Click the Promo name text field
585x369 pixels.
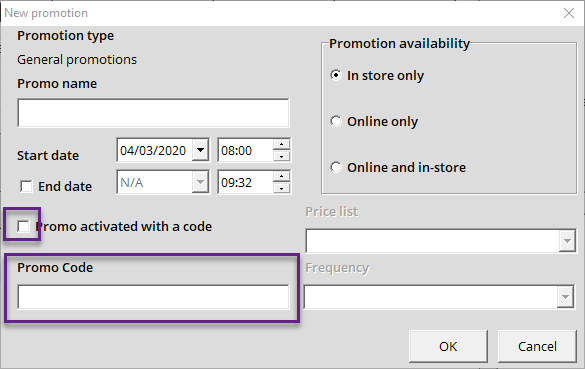[x=153, y=113]
